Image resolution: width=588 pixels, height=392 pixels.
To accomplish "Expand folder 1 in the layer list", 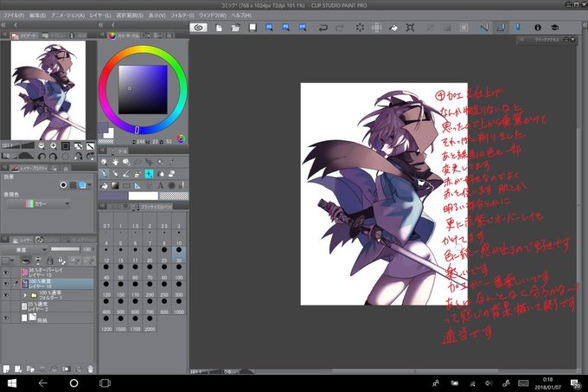I will tap(25, 295).
